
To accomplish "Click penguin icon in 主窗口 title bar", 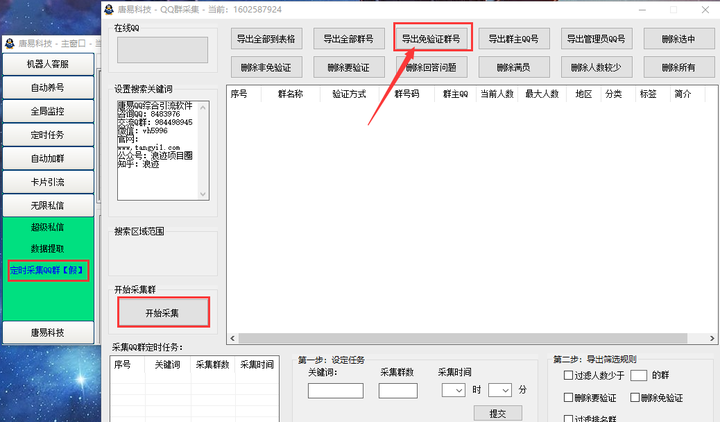I will tap(10, 43).
